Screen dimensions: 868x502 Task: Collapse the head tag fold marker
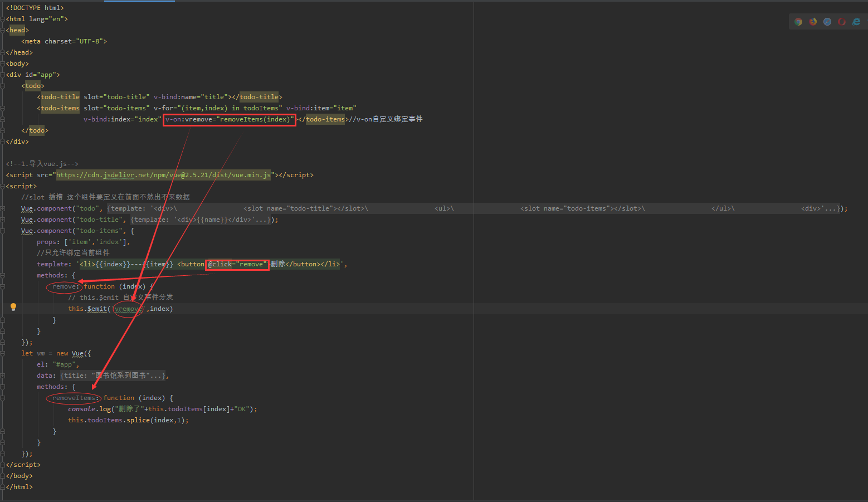3,30
